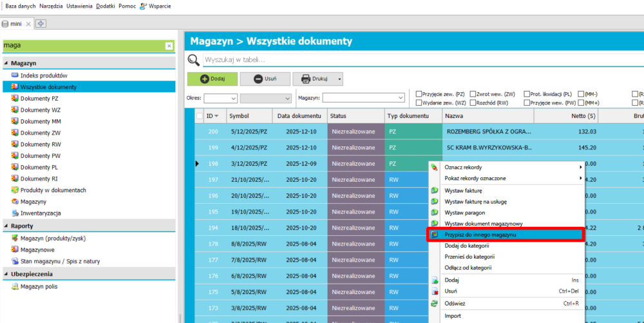The width and height of the screenshot is (644, 323).
Task: Tick the Rozchód (RW) filter checkbox
Action: [473, 103]
